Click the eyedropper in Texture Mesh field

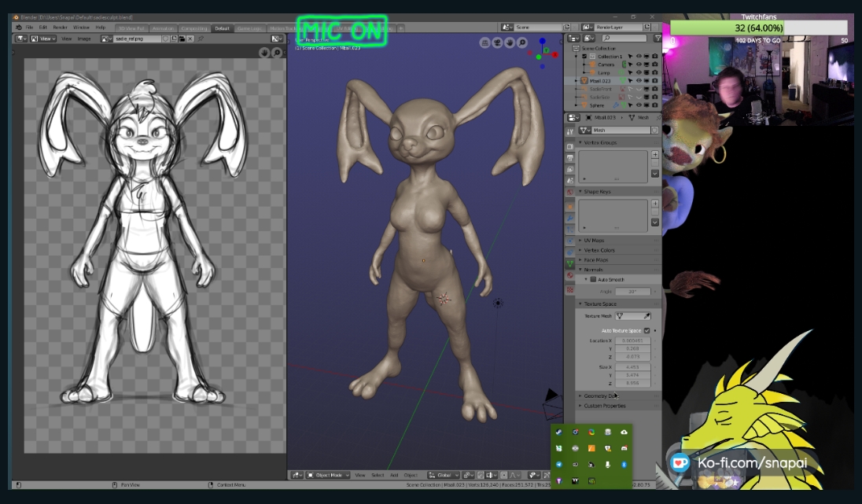647,316
